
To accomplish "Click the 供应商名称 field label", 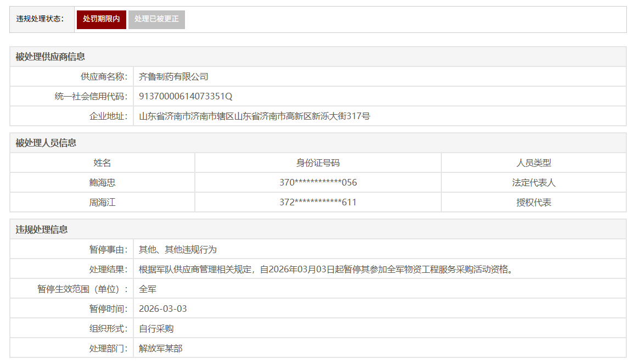I will (x=104, y=76).
